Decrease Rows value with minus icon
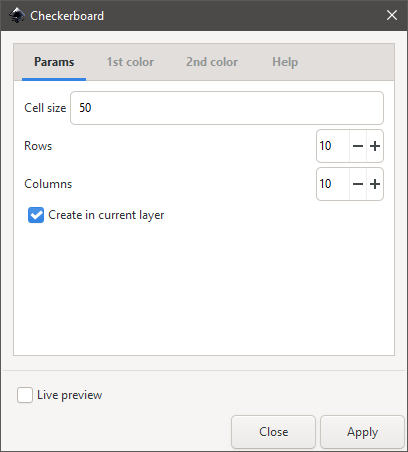Image resolution: width=408 pixels, height=452 pixels. (x=358, y=146)
